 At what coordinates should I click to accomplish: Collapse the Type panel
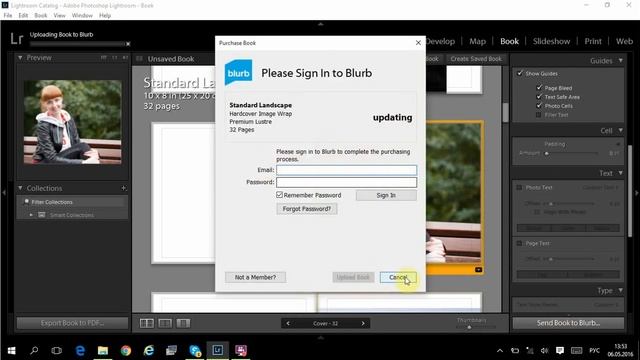click(x=620, y=290)
